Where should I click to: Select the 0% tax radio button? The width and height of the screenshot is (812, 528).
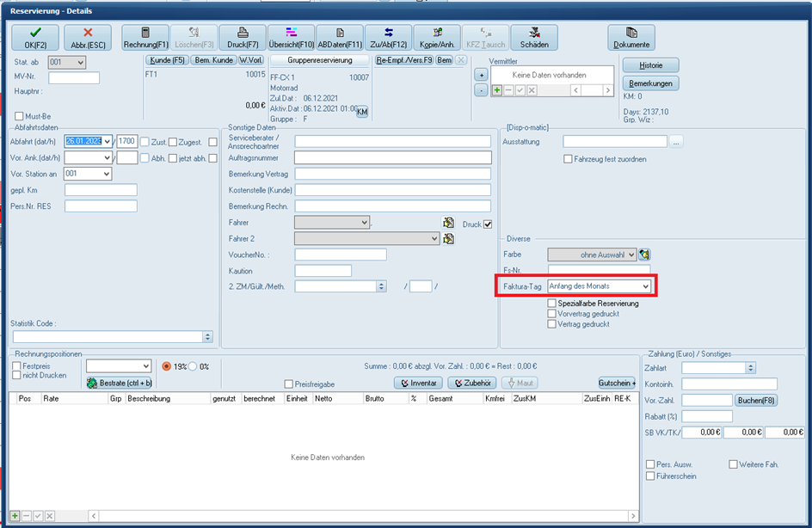[193, 366]
